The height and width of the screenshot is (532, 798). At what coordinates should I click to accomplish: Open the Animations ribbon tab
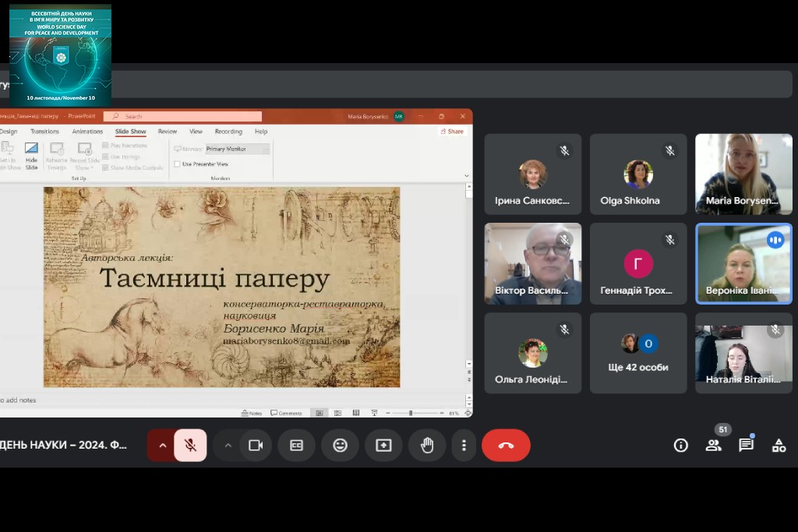coord(87,132)
